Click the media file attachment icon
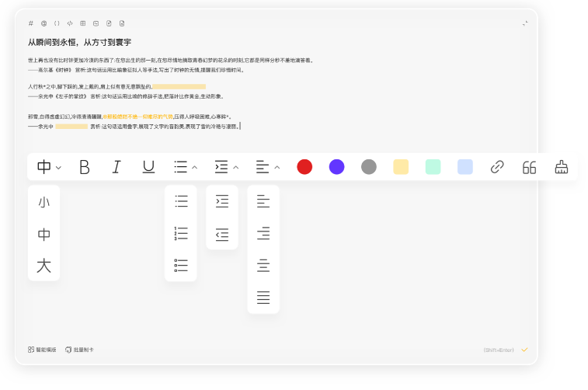Viewport: 588px width, 390px height. click(x=109, y=23)
